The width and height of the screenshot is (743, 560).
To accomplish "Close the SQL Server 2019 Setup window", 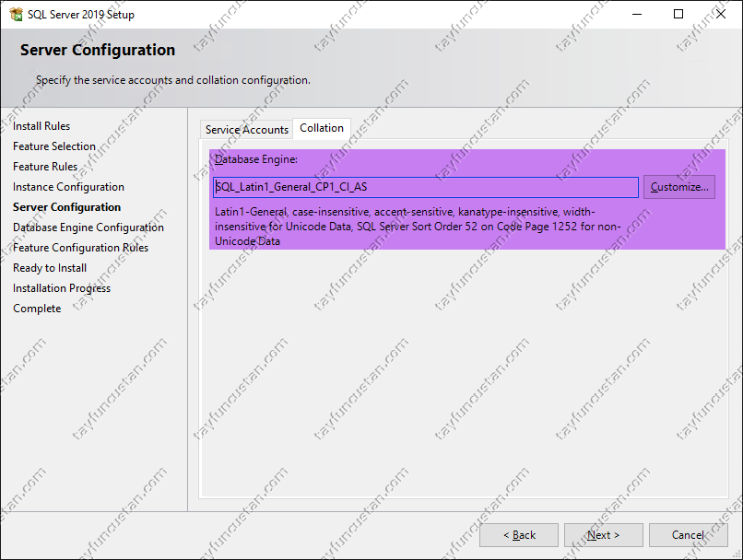I will coord(721,14).
